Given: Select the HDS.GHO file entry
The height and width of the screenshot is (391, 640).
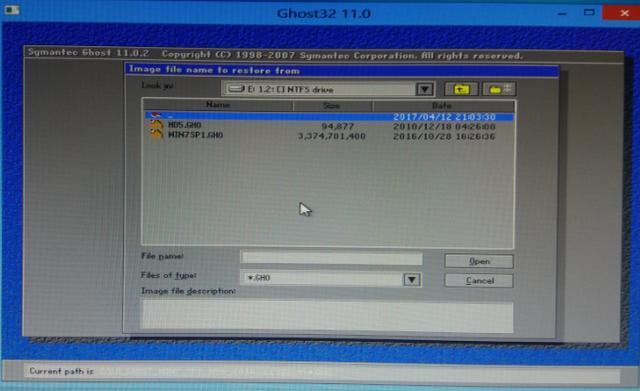Looking at the screenshot, I should 329,126.
